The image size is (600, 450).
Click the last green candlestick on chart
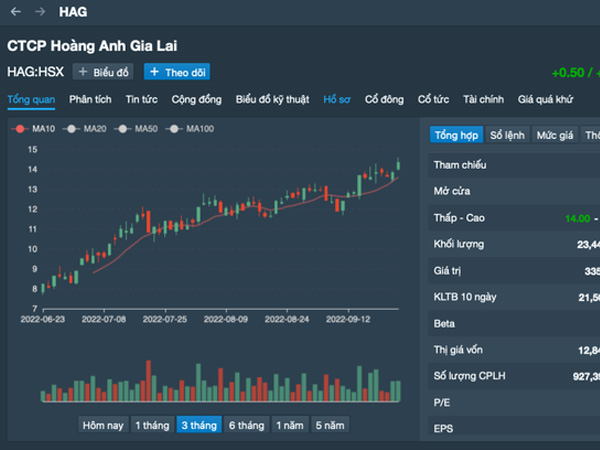coord(398,165)
